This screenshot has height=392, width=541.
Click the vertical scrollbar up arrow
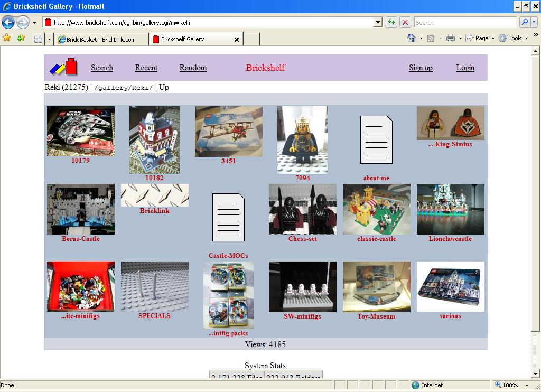pos(535,51)
